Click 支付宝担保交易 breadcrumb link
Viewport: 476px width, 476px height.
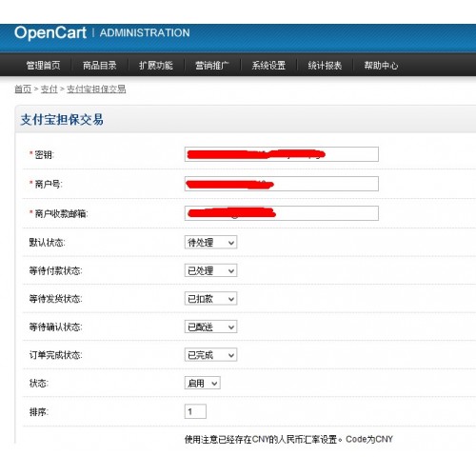pyautogui.click(x=96, y=89)
